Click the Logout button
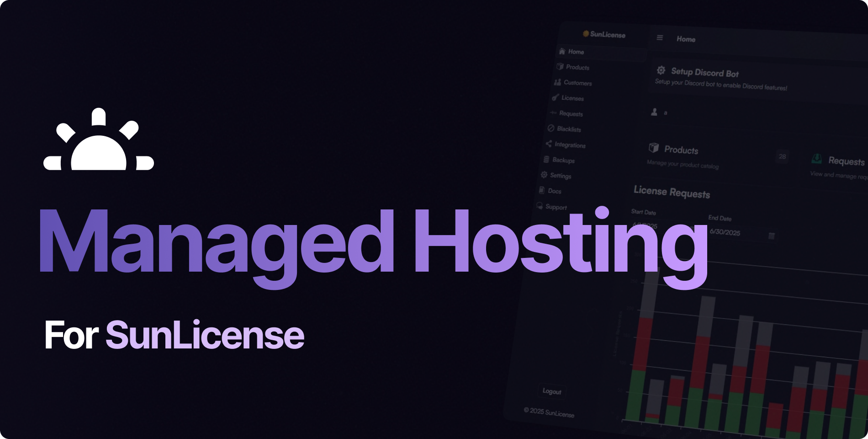 pos(552,391)
